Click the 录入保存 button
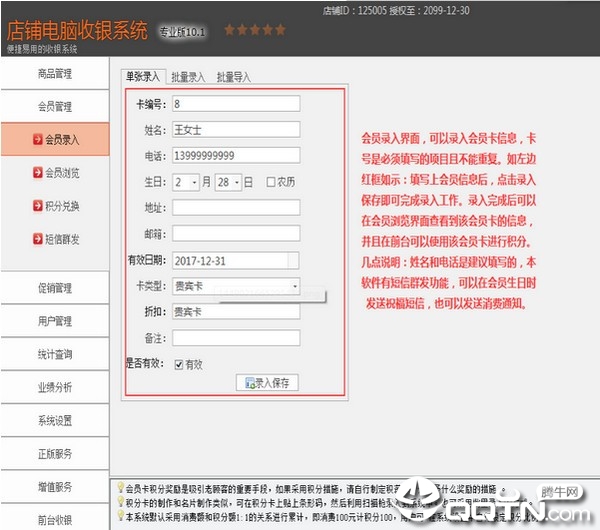The width and height of the screenshot is (600, 530). [267, 383]
